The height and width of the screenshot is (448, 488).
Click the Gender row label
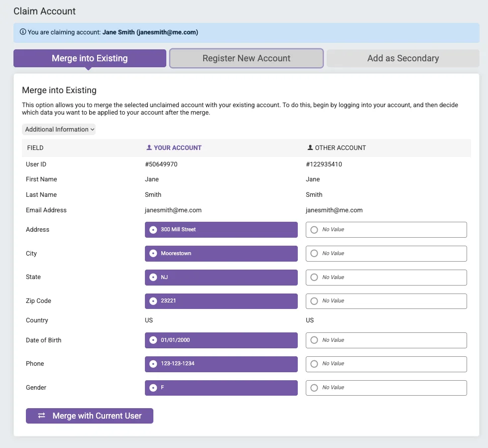36,388
